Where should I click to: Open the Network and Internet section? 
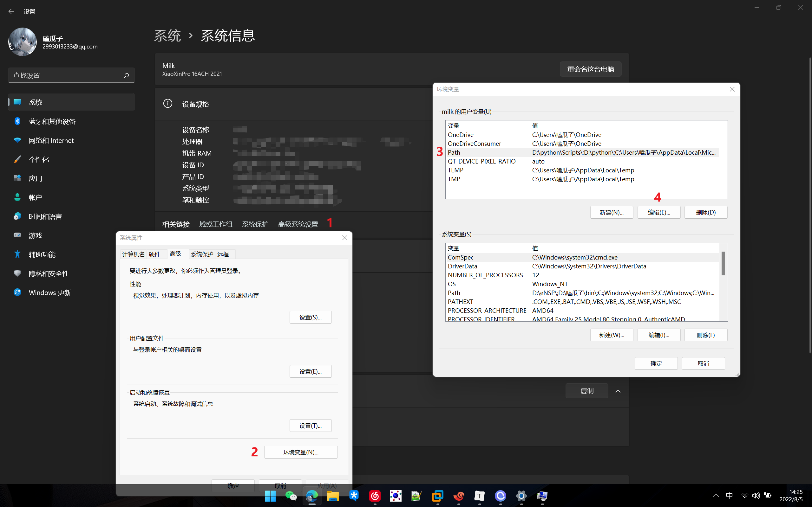point(51,140)
